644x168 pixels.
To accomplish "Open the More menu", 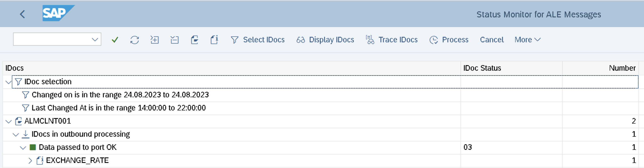I will pyautogui.click(x=527, y=40).
